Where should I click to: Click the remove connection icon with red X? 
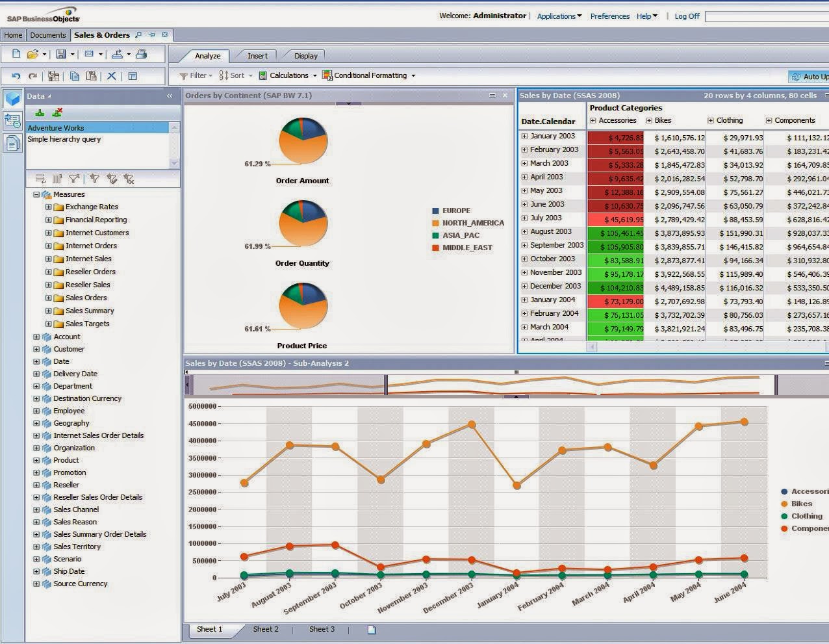57,112
